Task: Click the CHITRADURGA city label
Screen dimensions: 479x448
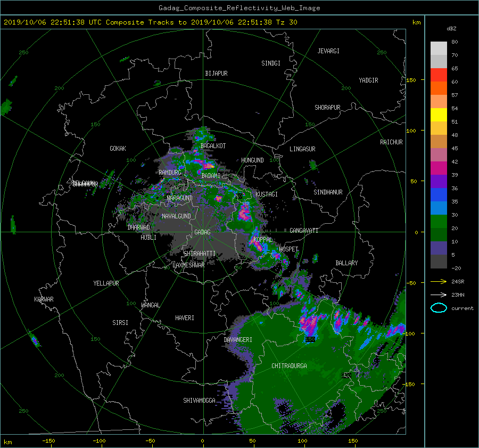Action: tap(290, 366)
